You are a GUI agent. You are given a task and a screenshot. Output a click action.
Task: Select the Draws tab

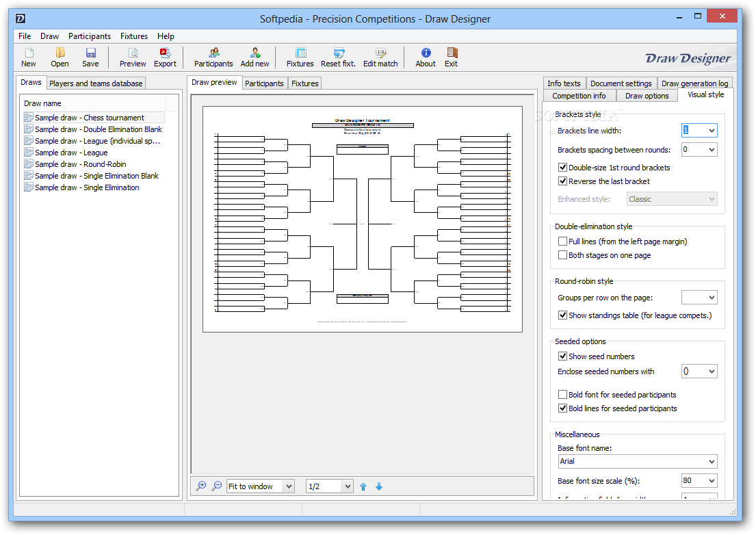[x=31, y=82]
